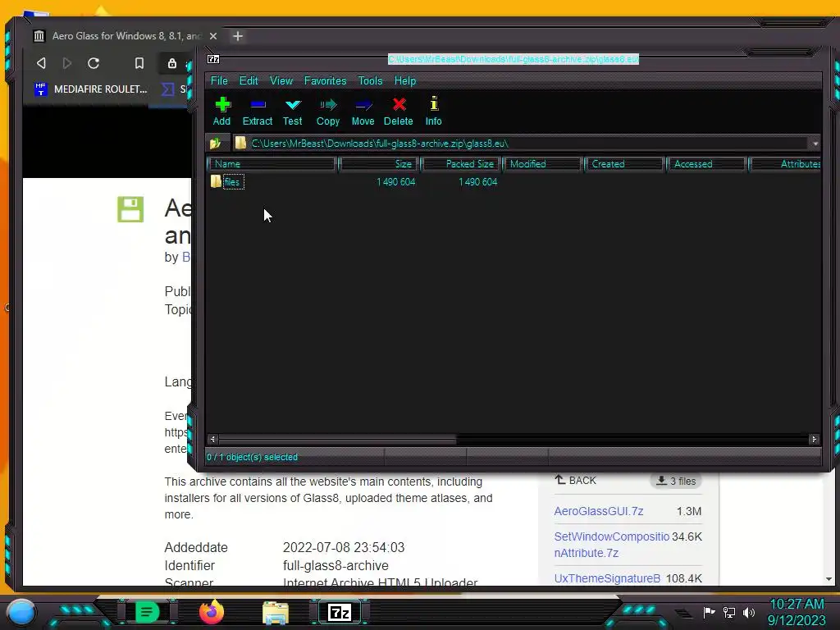This screenshot has height=630, width=840.
Task: Click the status bar selection text
Action: (253, 457)
